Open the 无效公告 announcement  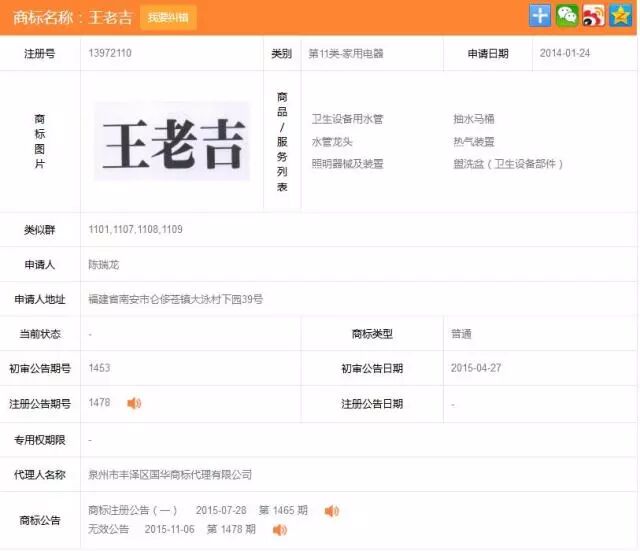[x=109, y=529]
